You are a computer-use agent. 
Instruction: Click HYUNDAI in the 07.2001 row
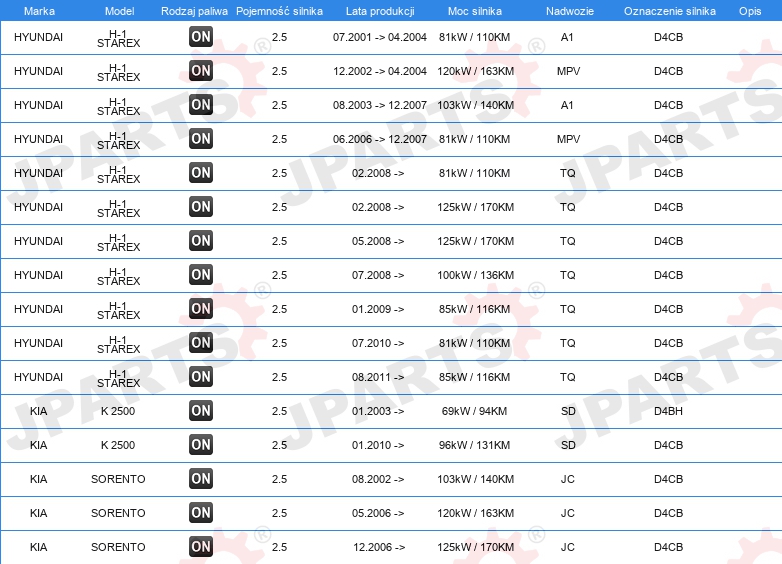coord(38,37)
